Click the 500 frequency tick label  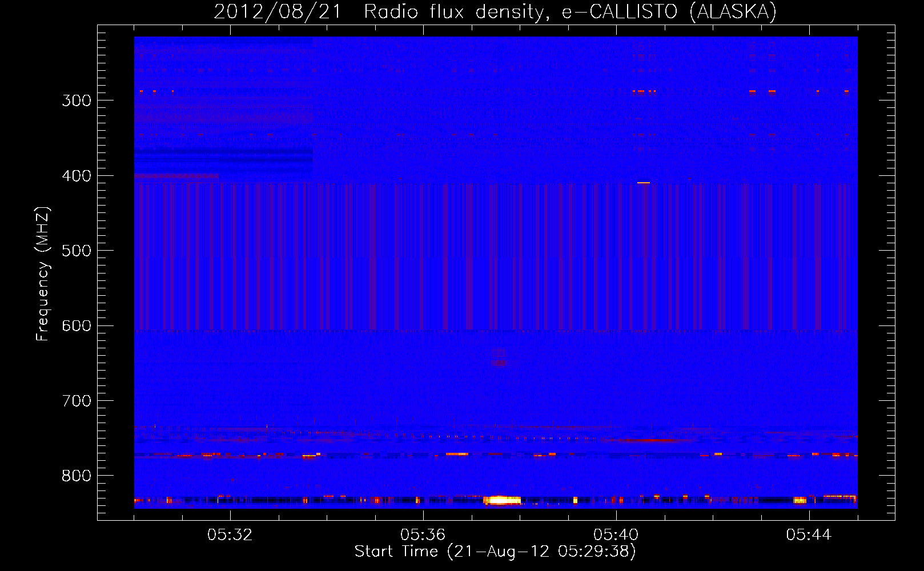77,251
